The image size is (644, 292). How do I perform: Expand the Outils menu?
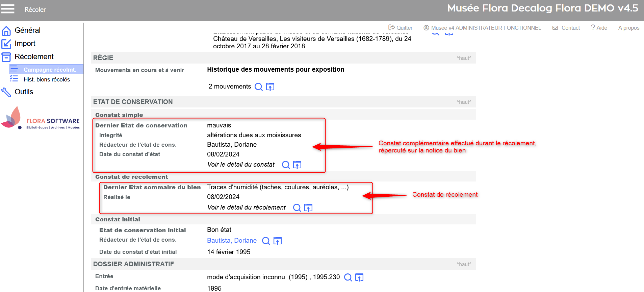(x=24, y=92)
